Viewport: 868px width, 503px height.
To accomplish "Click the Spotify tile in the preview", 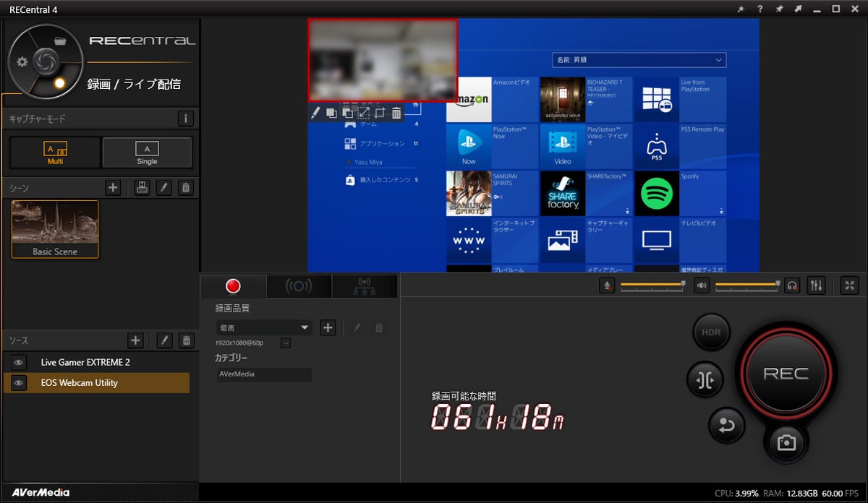I will 679,193.
